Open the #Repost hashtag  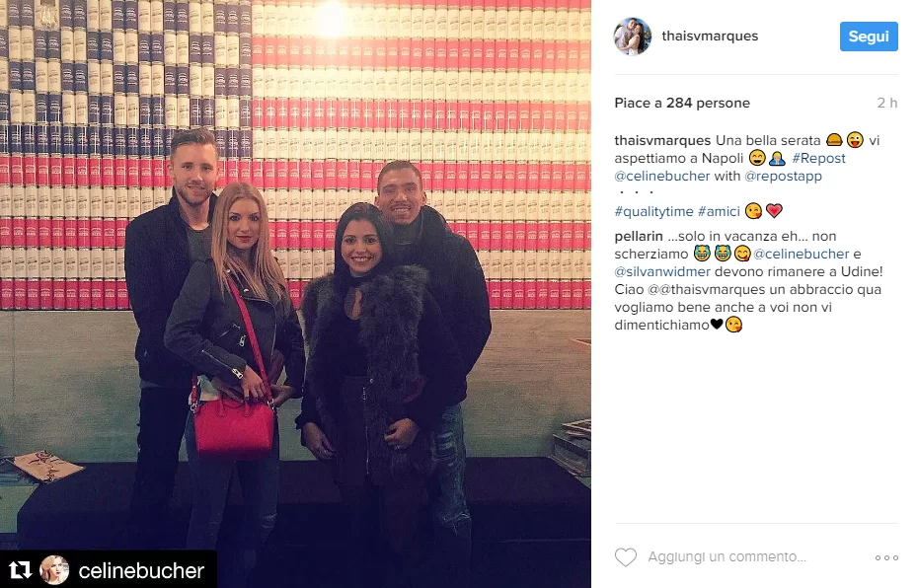[818, 158]
